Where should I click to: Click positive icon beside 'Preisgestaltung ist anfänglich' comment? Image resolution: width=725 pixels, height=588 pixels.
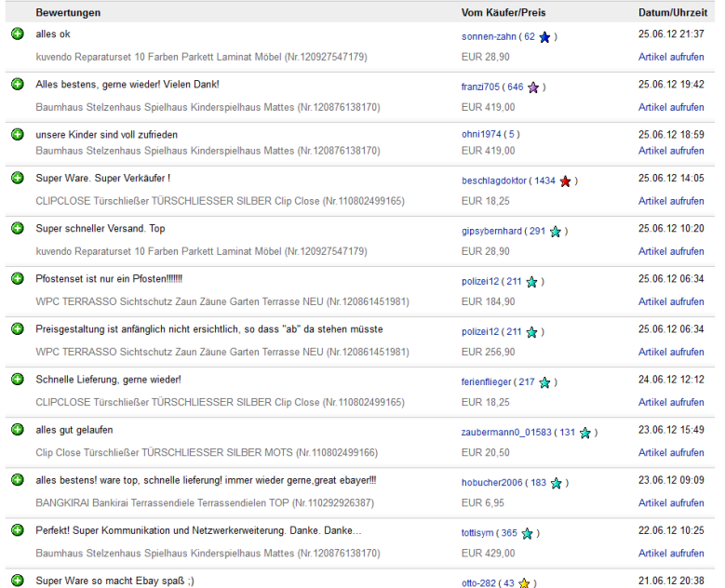coord(18,329)
